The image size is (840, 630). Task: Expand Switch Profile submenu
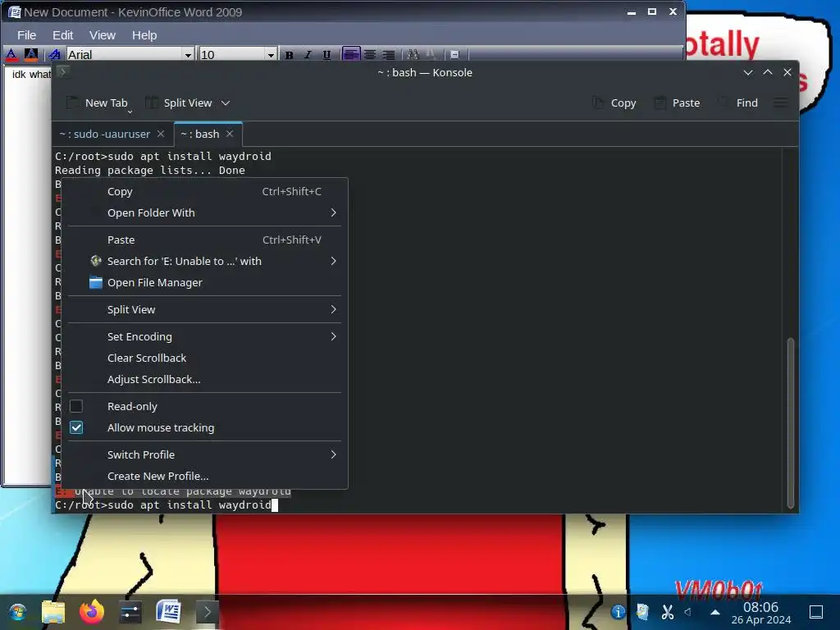204,454
